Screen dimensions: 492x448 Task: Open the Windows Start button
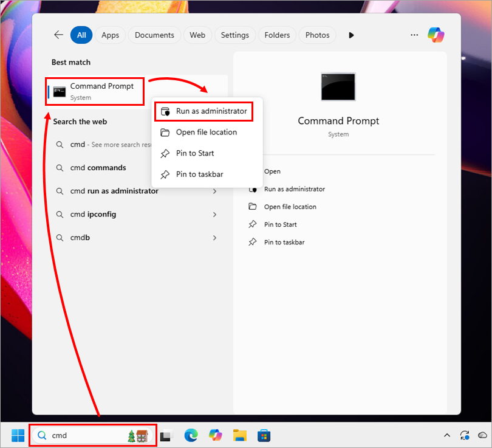[18, 435]
